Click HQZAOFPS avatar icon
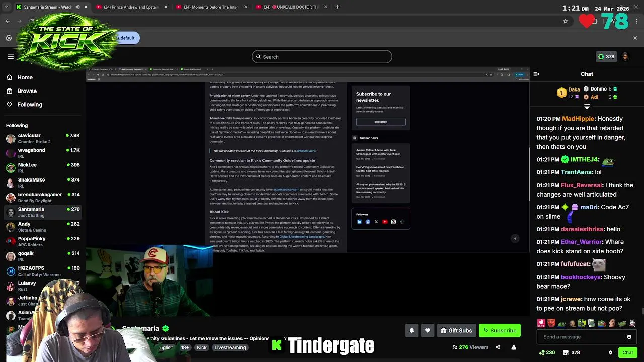This screenshot has width=644, height=362. coord(11,271)
